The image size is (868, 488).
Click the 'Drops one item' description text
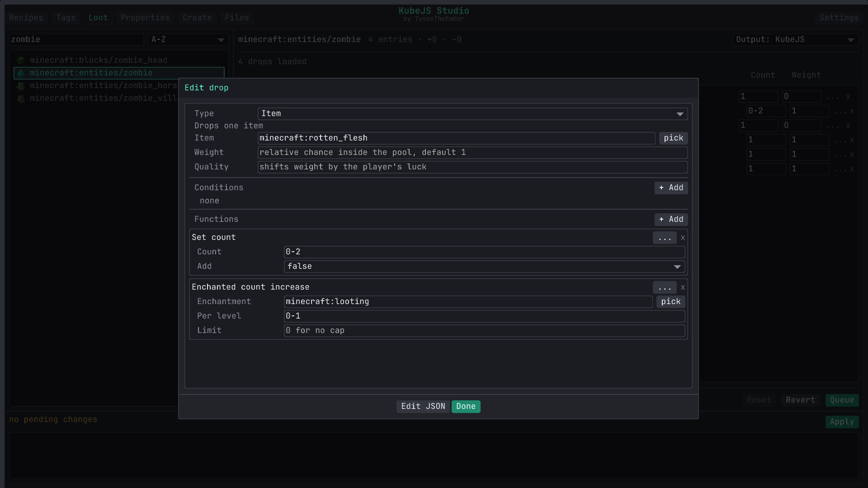[229, 126]
